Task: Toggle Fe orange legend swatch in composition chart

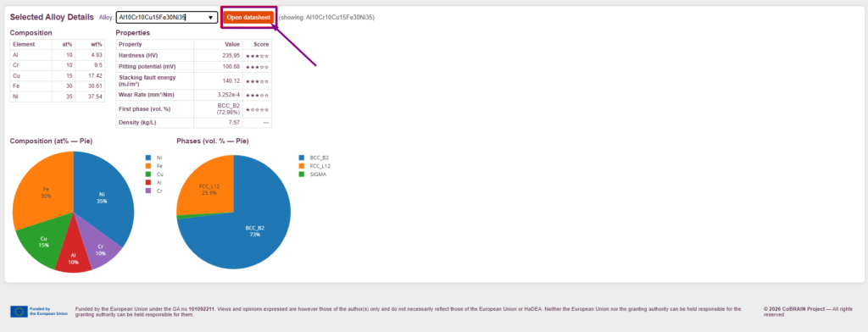Action: [x=147, y=166]
